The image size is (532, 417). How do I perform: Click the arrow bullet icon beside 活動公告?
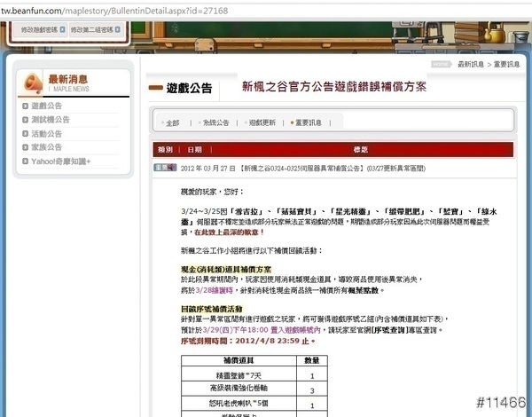[x=25, y=134]
